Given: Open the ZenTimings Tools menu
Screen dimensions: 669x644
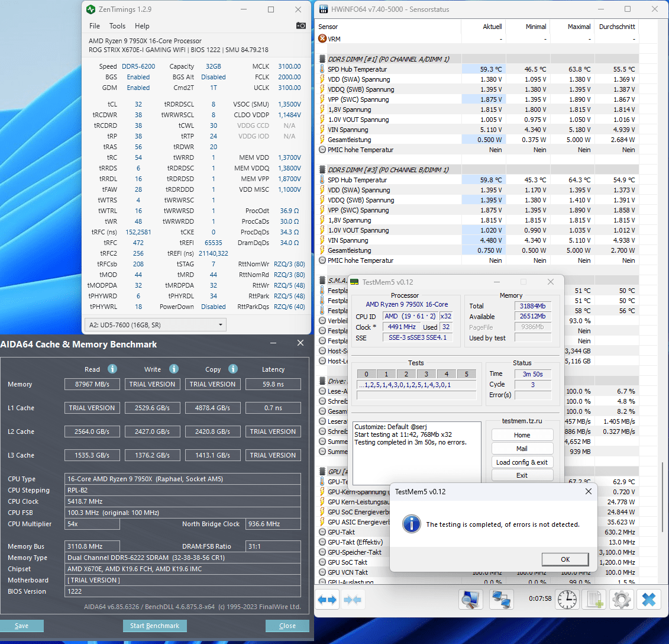Looking at the screenshot, I should coord(117,25).
